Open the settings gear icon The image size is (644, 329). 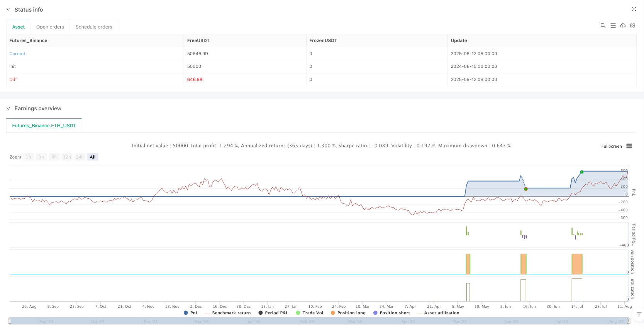(632, 25)
